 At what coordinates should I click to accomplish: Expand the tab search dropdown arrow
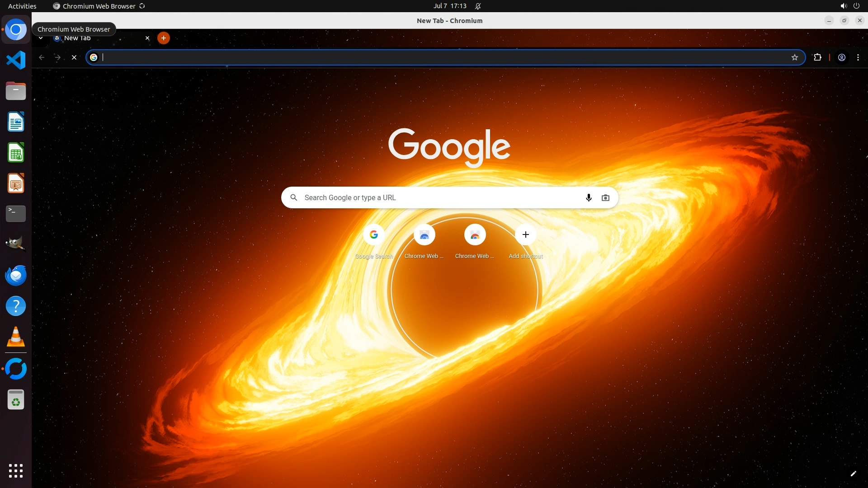click(x=41, y=38)
